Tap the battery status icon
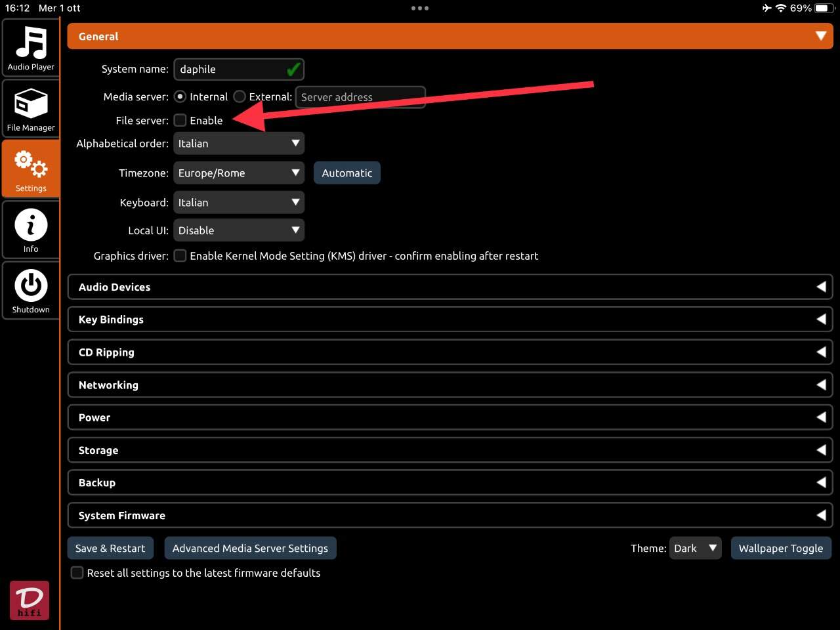Screen dimensions: 840x630 [x=824, y=9]
